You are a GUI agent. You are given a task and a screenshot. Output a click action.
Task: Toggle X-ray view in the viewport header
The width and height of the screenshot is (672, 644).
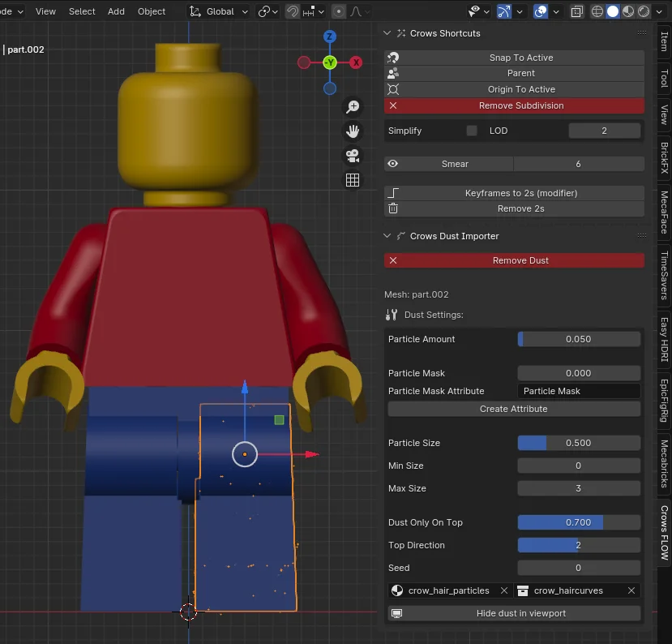[x=579, y=11]
